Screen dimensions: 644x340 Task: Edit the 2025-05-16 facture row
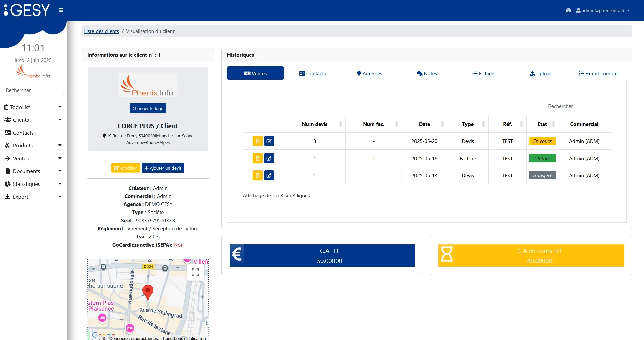269,158
